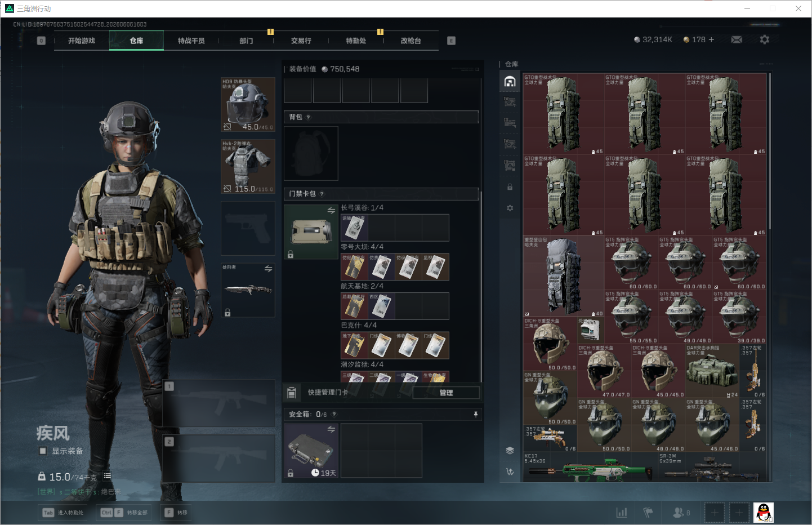
Task: Open the mail envelope icon
Action: coord(736,39)
